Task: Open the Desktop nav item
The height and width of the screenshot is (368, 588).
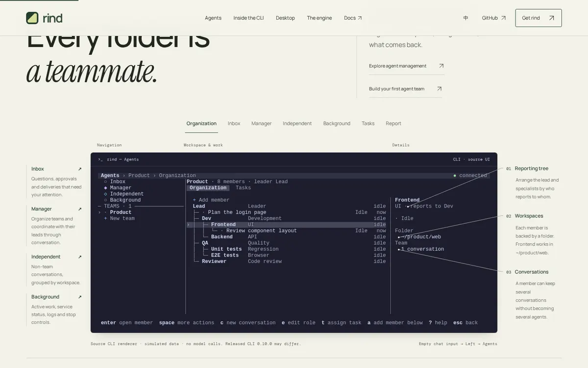Action: pos(285,18)
